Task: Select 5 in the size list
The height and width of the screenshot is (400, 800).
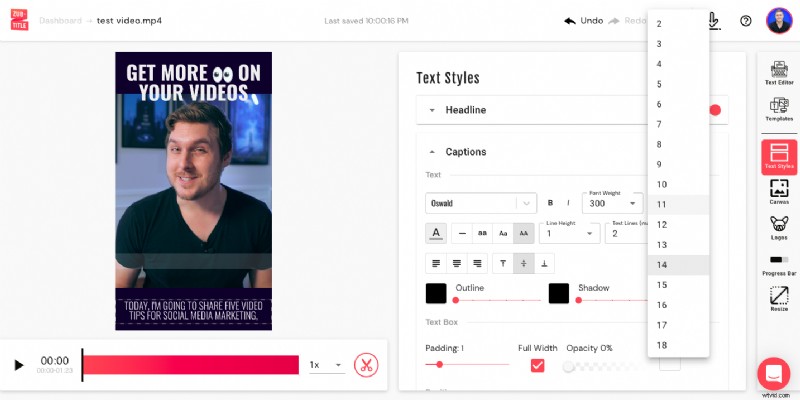Action: (678, 84)
